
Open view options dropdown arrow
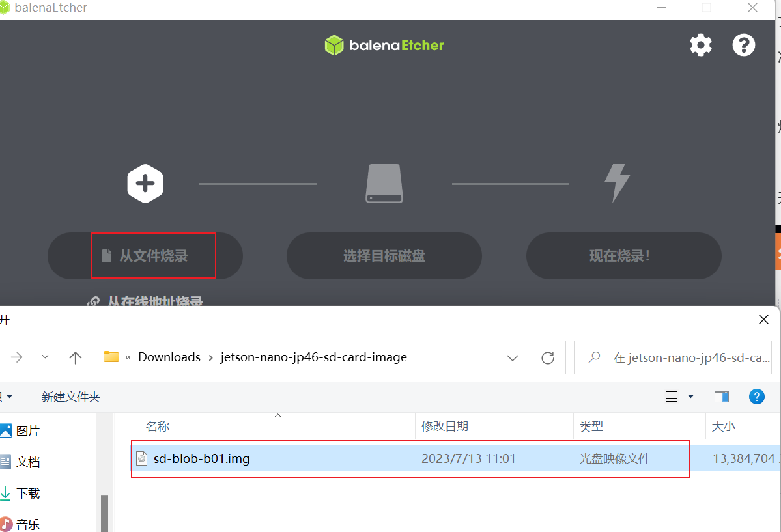[690, 397]
